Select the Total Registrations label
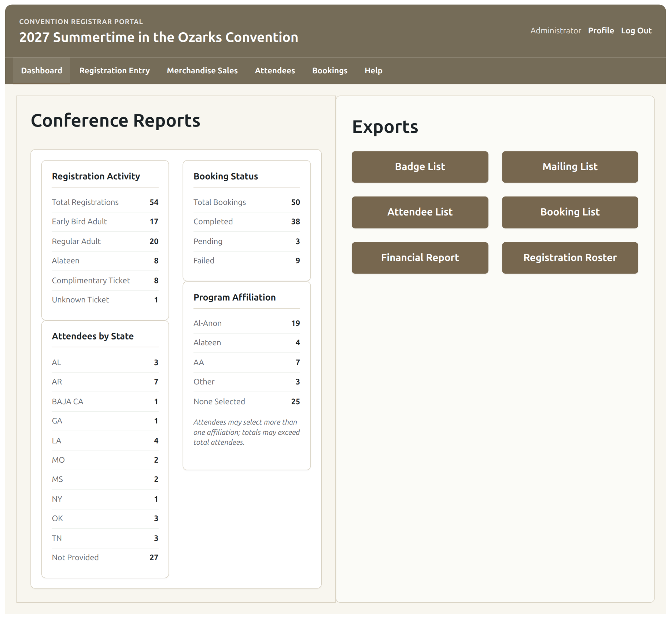Screen dimensions: 672x621 point(85,202)
